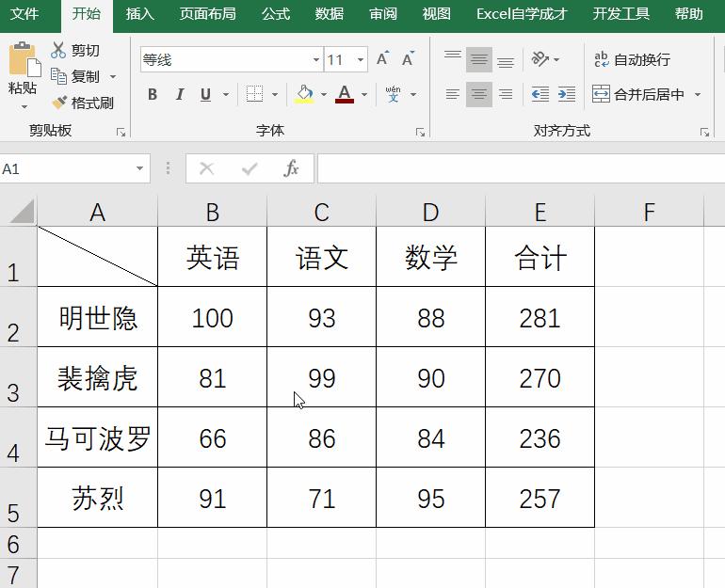Expand the Name Box A1 dropdown

(x=139, y=168)
